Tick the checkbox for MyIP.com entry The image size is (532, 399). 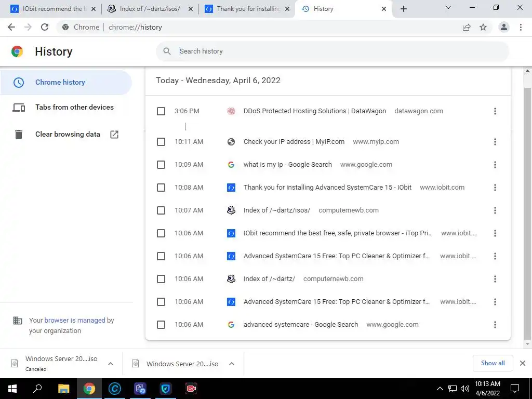pos(161,142)
